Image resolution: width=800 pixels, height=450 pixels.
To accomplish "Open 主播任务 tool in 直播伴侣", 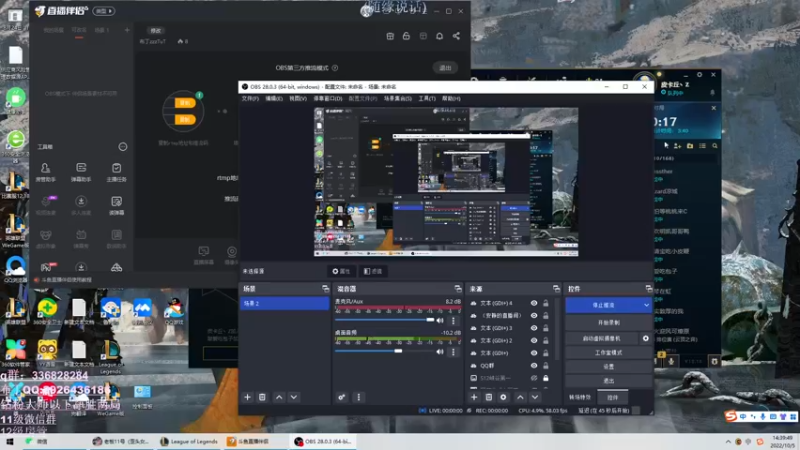I will point(116,172).
